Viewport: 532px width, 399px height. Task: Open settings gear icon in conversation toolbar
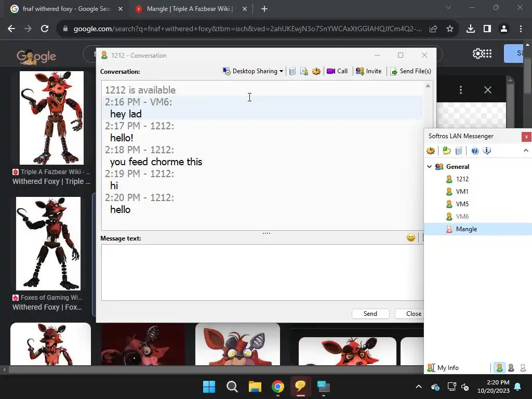pos(316,71)
